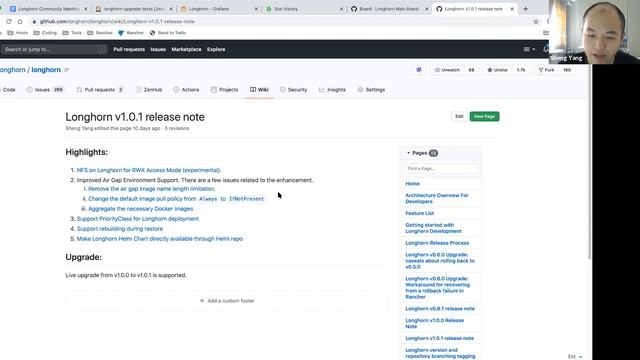
Task: Open Explore in GitHub header
Action: point(216,49)
